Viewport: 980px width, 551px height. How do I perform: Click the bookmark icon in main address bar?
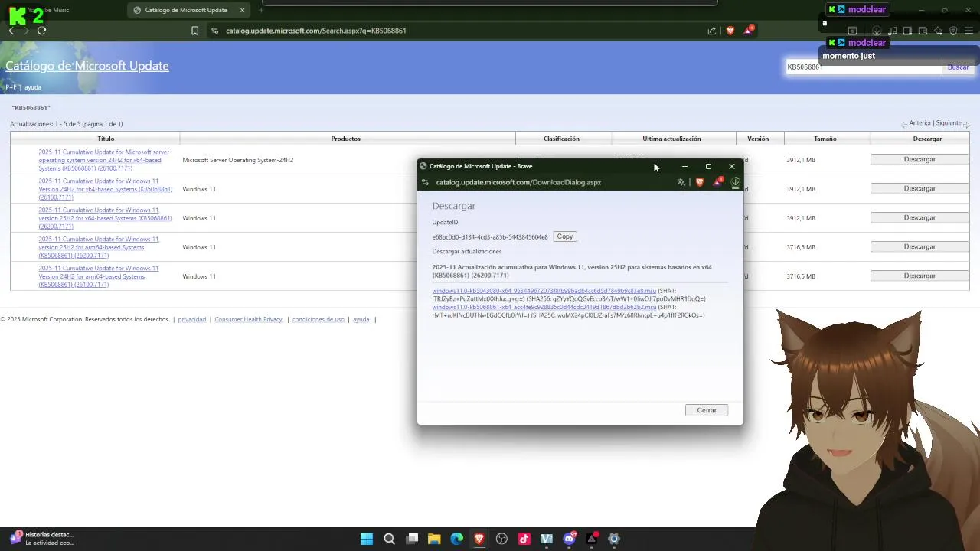tap(194, 31)
